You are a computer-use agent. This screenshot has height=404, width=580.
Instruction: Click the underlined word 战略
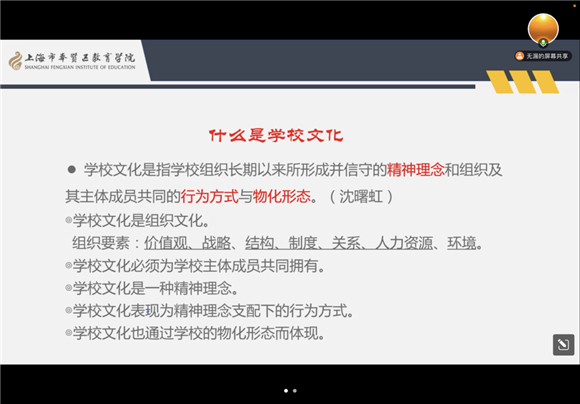pos(216,243)
